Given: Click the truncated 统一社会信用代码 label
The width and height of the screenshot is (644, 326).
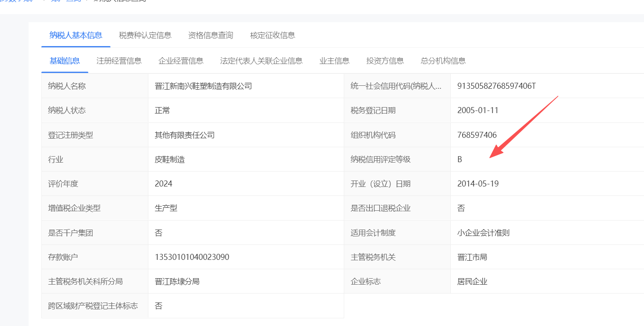Looking at the screenshot, I should point(396,86).
